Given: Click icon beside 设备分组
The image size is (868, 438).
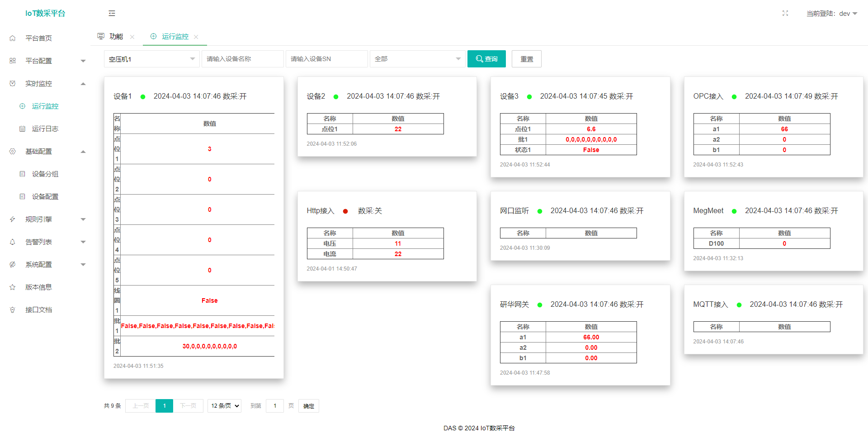Looking at the screenshot, I should 22,174.
